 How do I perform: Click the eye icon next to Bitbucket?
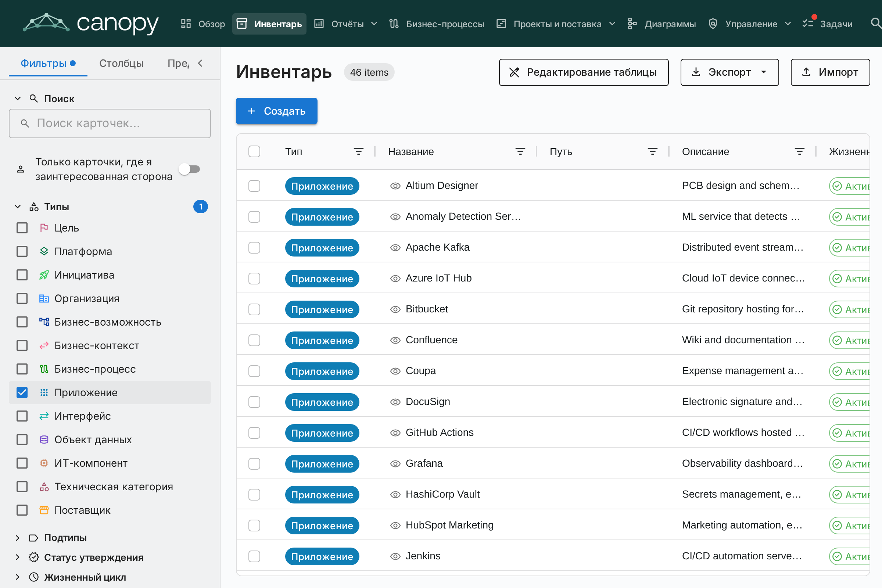pos(395,309)
